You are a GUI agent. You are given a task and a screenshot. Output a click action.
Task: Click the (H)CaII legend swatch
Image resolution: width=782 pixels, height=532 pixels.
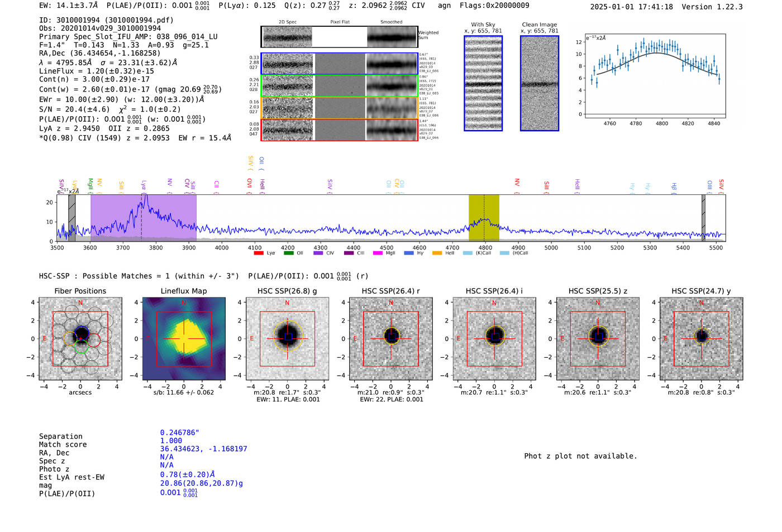(x=505, y=253)
